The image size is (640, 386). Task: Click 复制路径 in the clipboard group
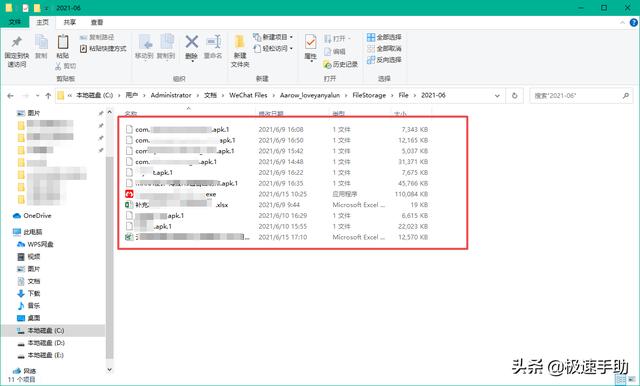[97, 37]
